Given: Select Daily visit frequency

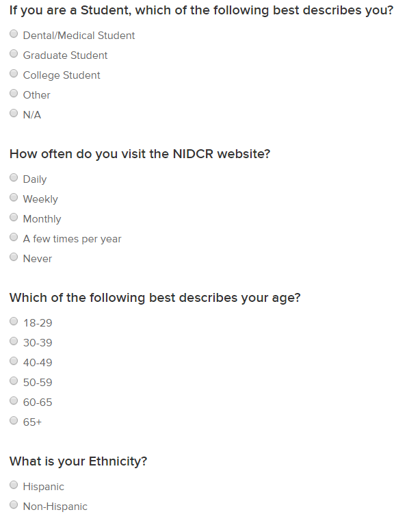Looking at the screenshot, I should (14, 178).
